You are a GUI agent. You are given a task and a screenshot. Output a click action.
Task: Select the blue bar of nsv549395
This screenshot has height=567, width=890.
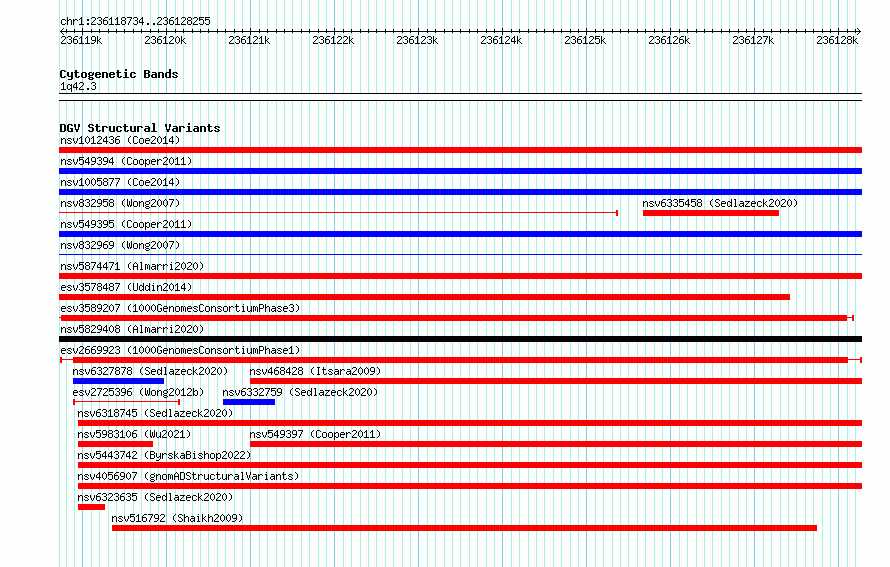[460, 234]
